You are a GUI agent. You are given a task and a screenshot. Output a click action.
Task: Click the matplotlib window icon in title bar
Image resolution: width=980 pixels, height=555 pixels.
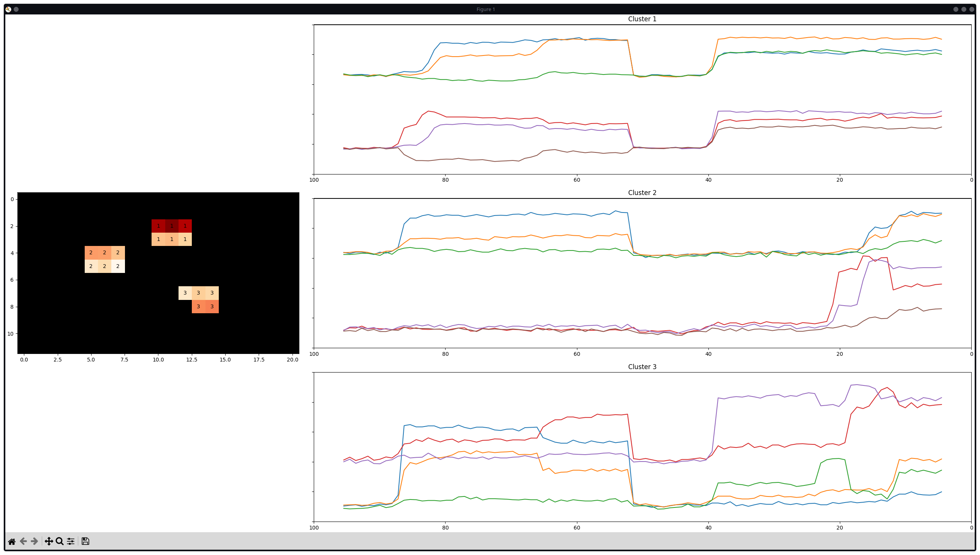(8, 9)
